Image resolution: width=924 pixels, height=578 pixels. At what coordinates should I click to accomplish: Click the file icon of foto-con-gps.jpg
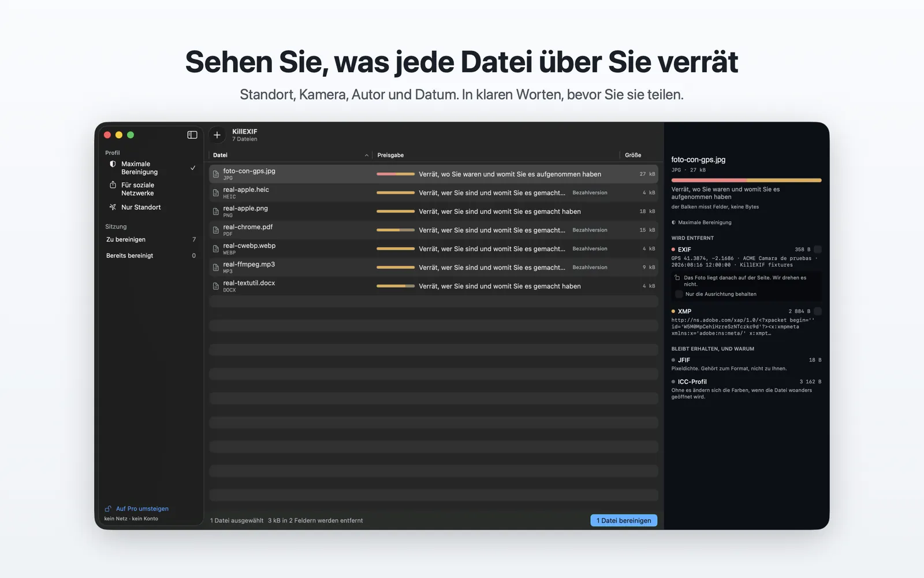click(x=216, y=174)
